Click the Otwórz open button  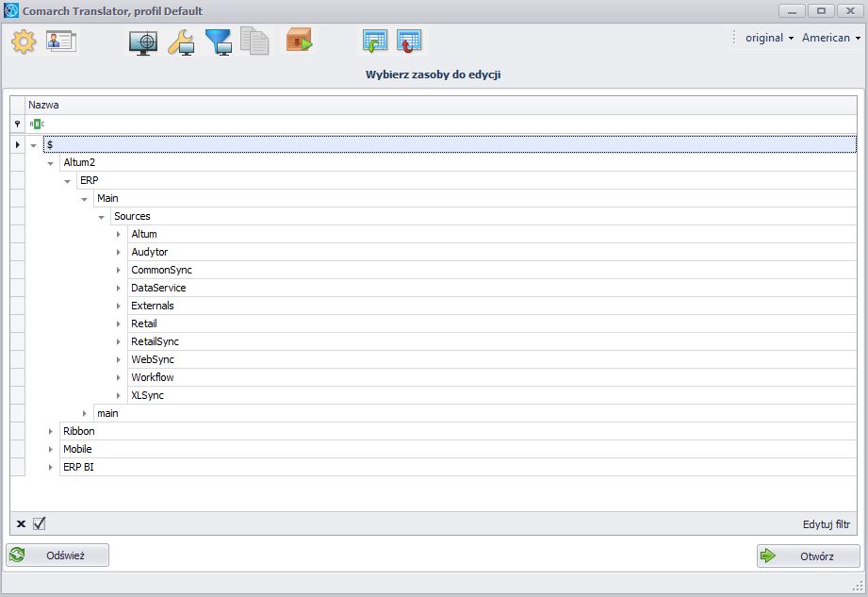809,556
